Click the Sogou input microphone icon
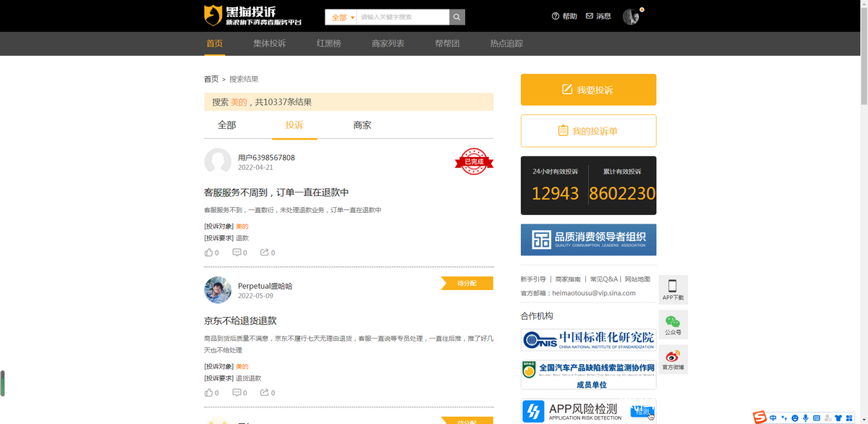The height and width of the screenshot is (424, 868). tap(805, 417)
